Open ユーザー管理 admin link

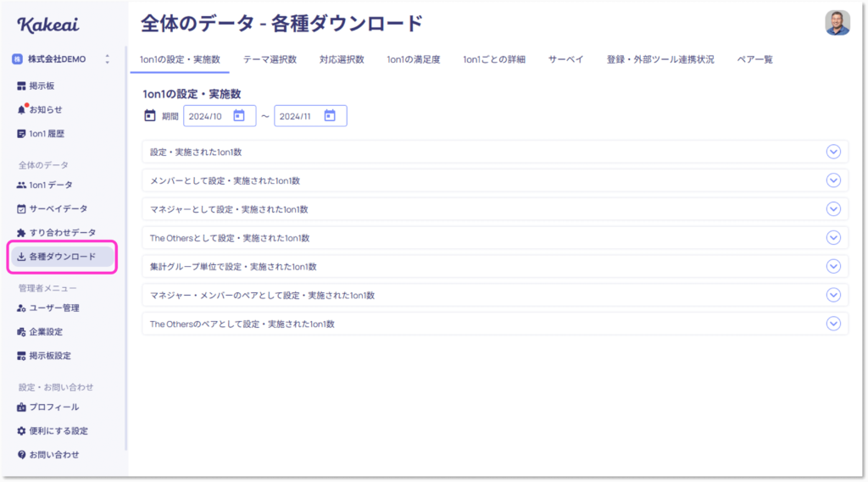(x=54, y=307)
